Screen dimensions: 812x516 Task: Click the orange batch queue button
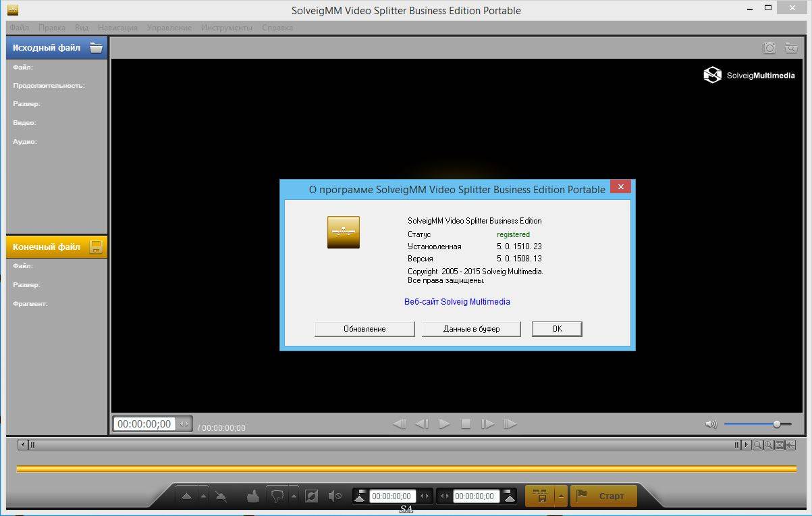(x=540, y=496)
